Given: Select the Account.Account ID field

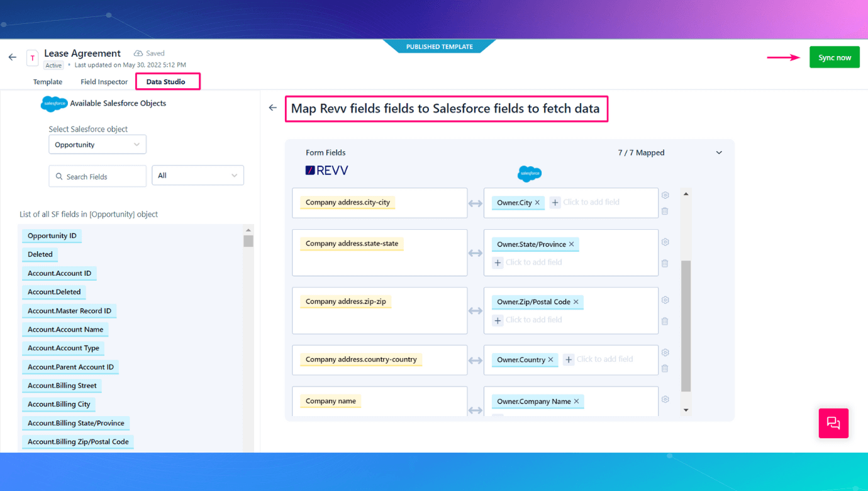Looking at the screenshot, I should 60,273.
